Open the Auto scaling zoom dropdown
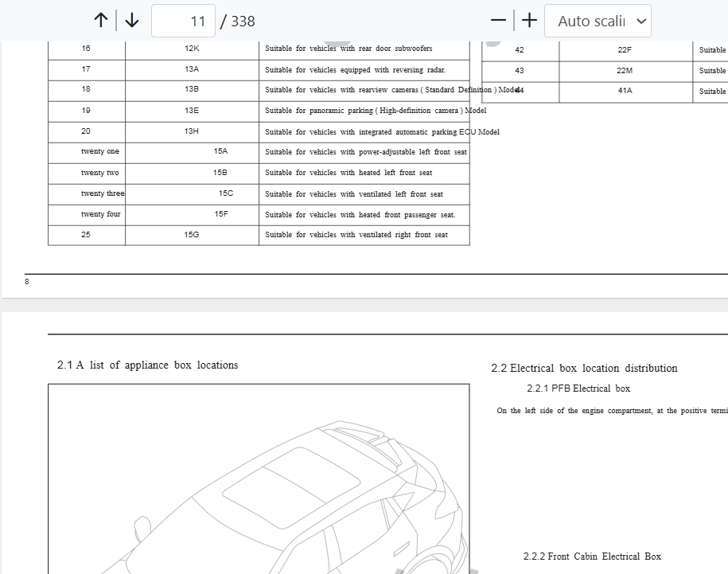 tap(598, 21)
